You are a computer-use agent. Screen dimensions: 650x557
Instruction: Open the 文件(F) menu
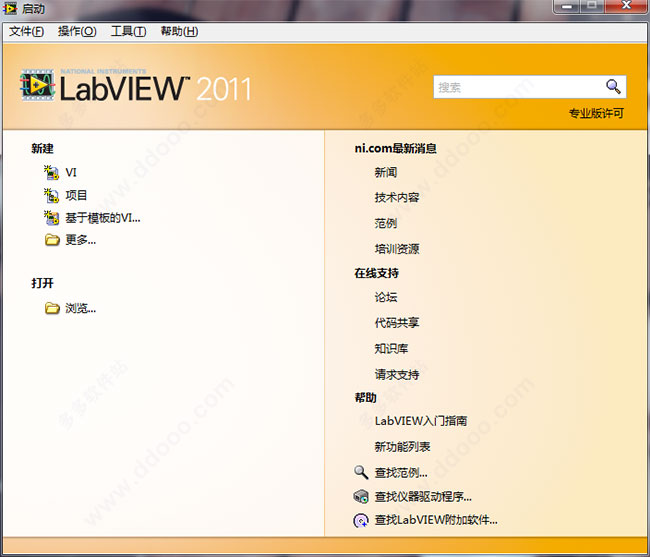[x=27, y=31]
